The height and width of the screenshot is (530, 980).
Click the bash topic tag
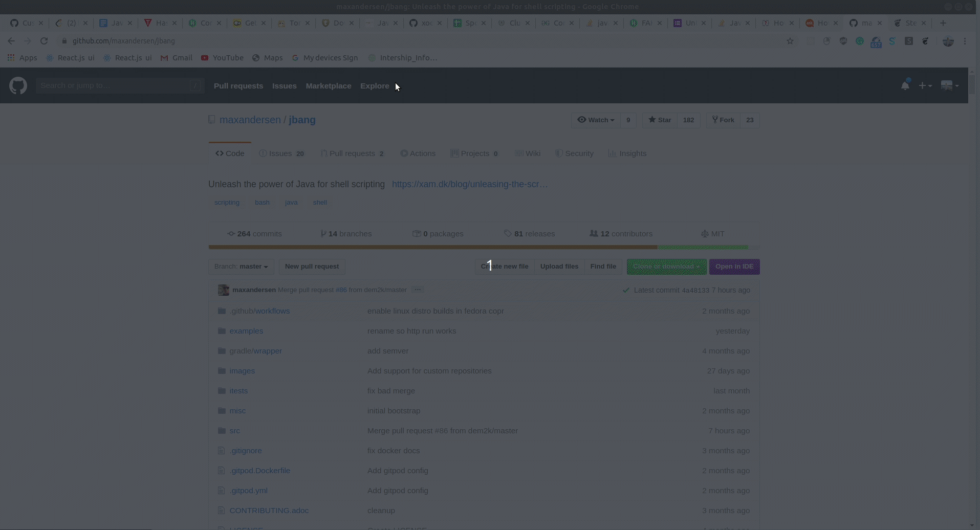262,203
